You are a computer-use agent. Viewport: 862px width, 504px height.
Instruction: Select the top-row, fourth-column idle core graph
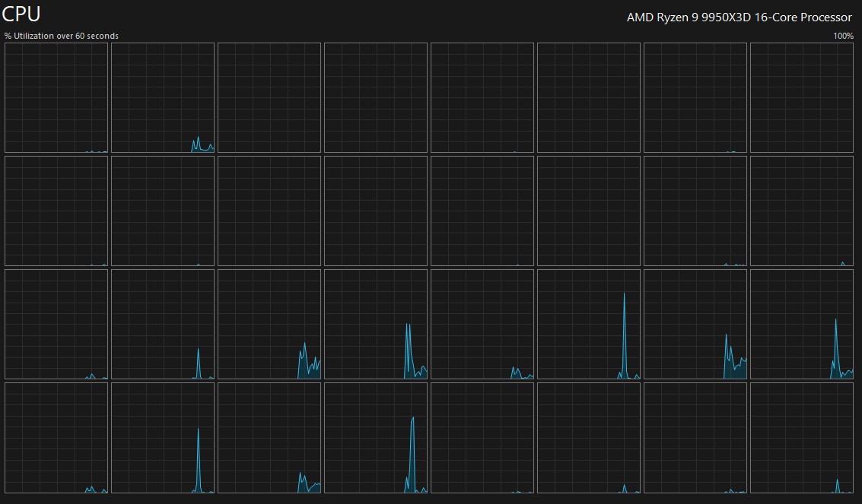pyautogui.click(x=376, y=98)
